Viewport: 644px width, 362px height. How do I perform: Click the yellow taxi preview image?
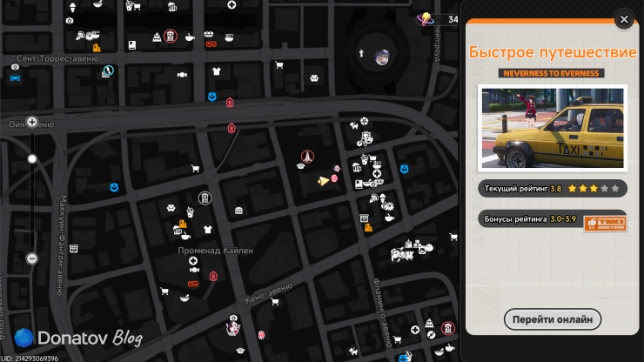tap(553, 128)
